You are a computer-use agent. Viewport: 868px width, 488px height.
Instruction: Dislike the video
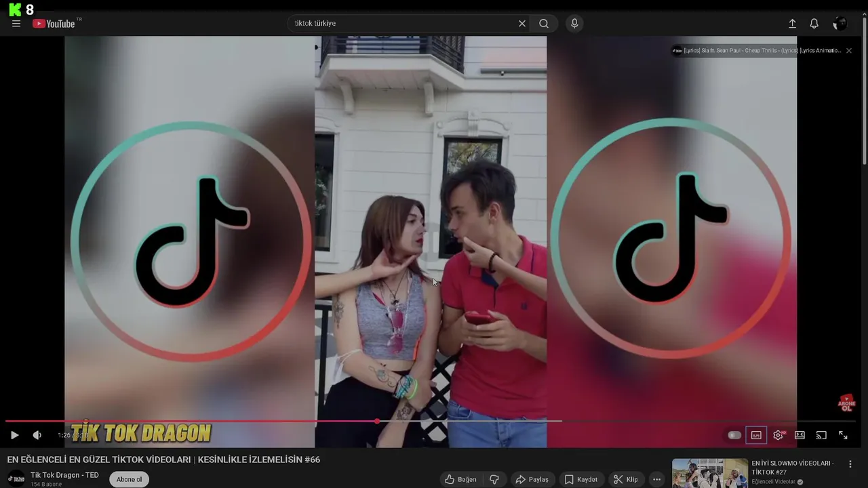point(494,479)
